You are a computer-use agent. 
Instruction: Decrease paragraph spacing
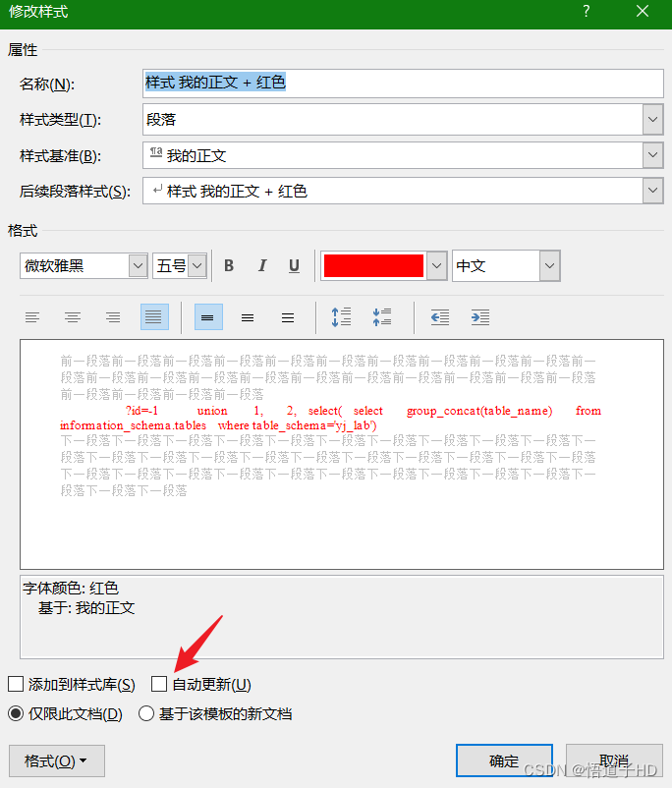click(x=382, y=317)
